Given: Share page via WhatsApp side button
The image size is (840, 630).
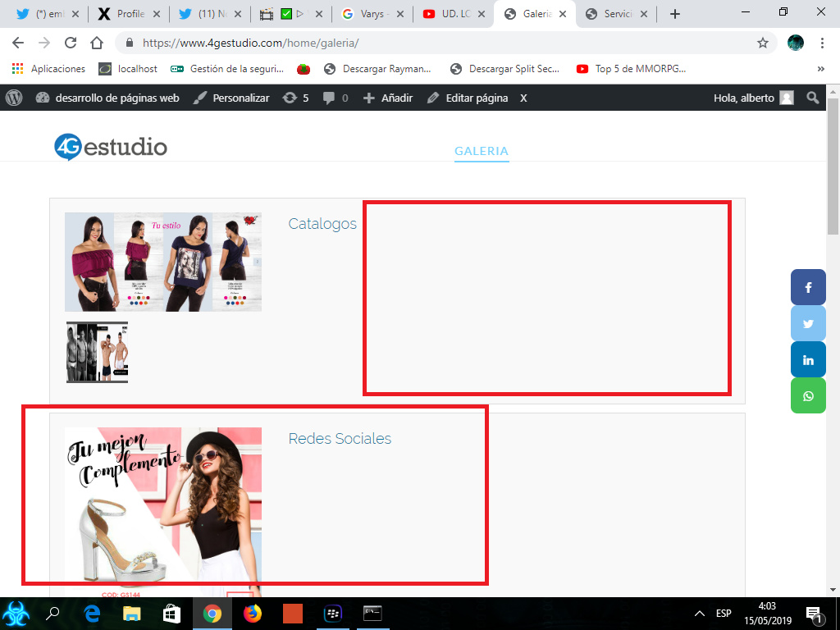Looking at the screenshot, I should point(808,396).
